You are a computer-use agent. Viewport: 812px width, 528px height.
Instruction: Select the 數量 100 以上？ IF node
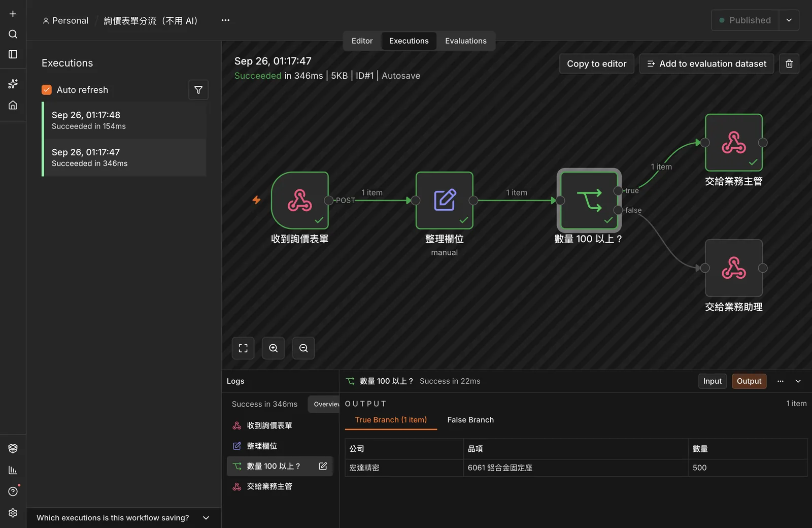pos(589,201)
